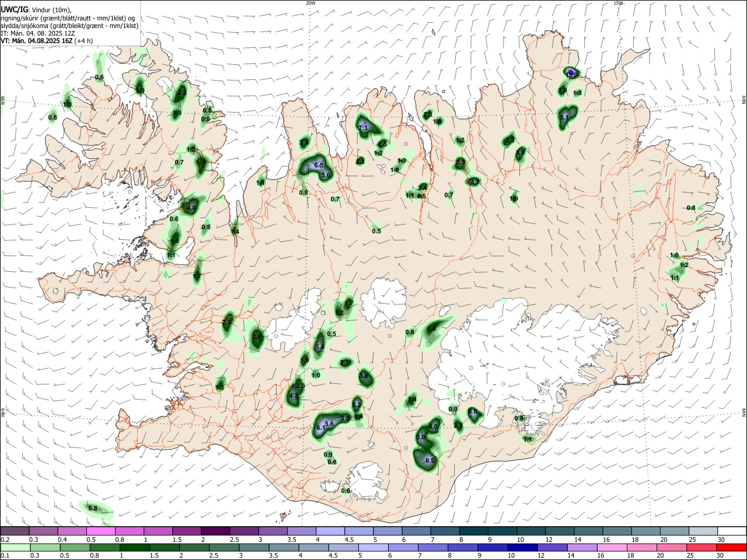Pick the light lavender swatch between 4 and 4.5 in the upper legend

click(x=330, y=531)
